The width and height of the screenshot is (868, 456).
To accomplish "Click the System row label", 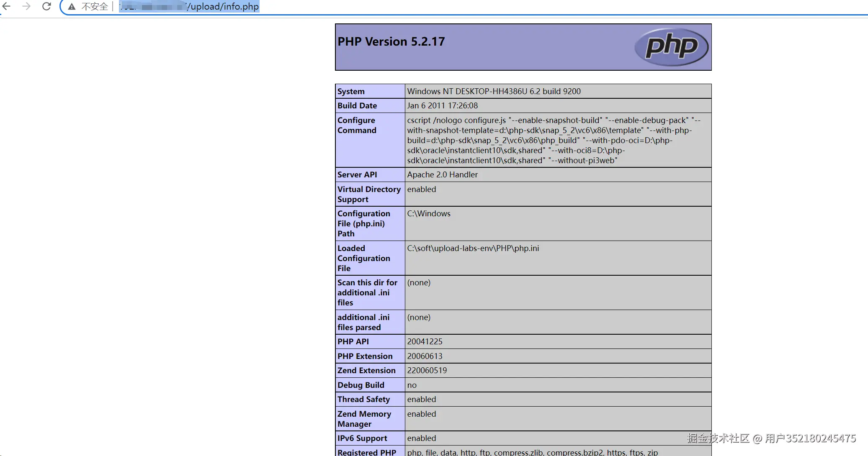I will click(x=351, y=91).
